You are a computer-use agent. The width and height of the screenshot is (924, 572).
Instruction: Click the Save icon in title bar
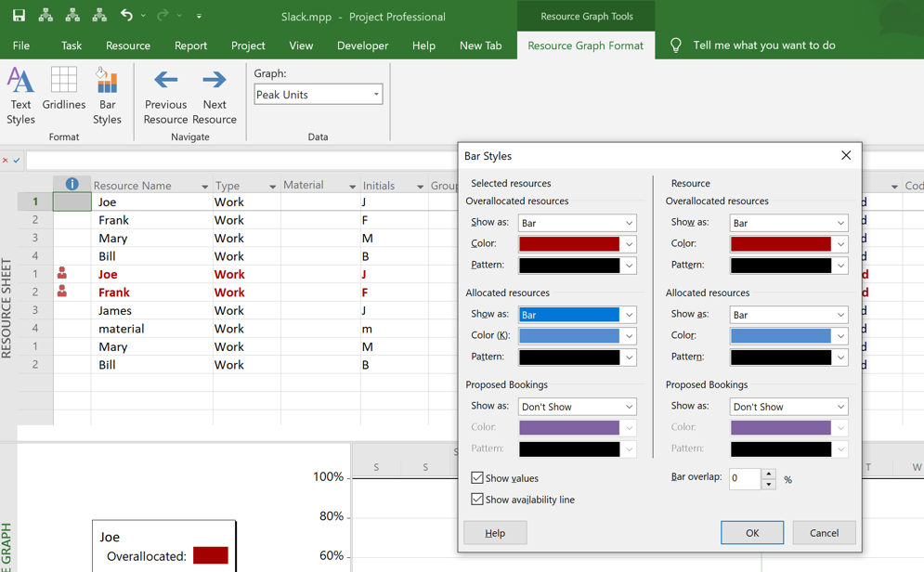click(19, 16)
